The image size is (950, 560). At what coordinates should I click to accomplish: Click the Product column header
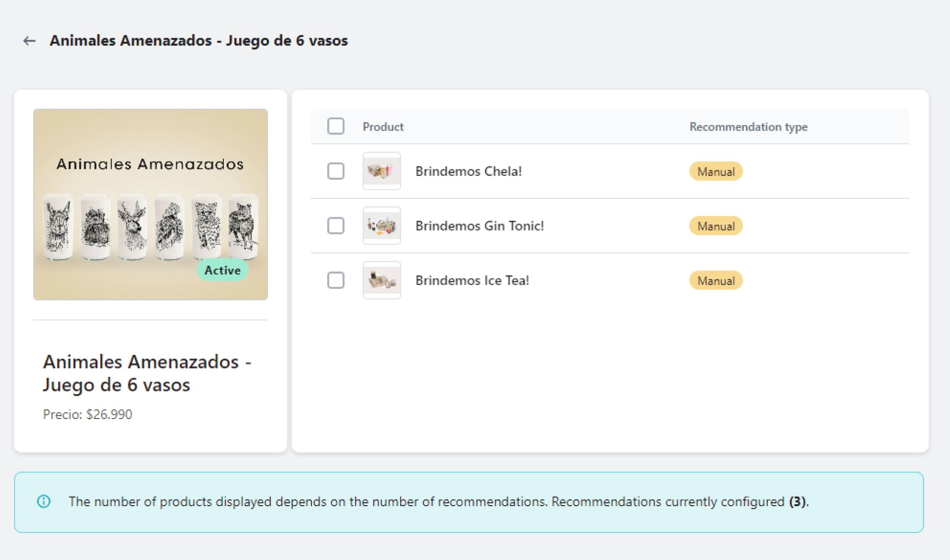(383, 127)
